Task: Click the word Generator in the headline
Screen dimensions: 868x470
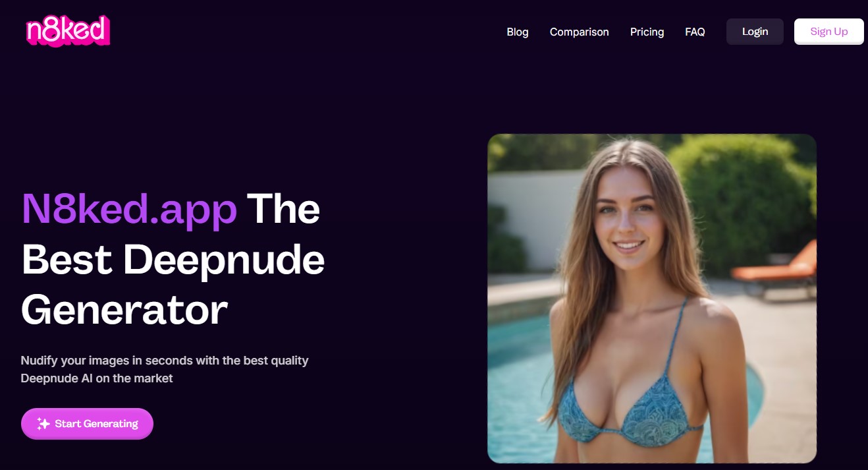Action: point(124,310)
